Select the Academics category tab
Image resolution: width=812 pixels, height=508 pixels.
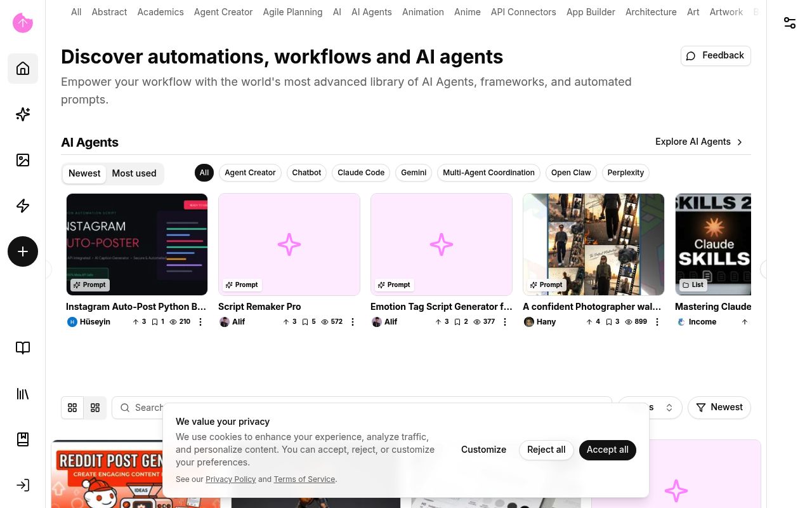point(160,12)
